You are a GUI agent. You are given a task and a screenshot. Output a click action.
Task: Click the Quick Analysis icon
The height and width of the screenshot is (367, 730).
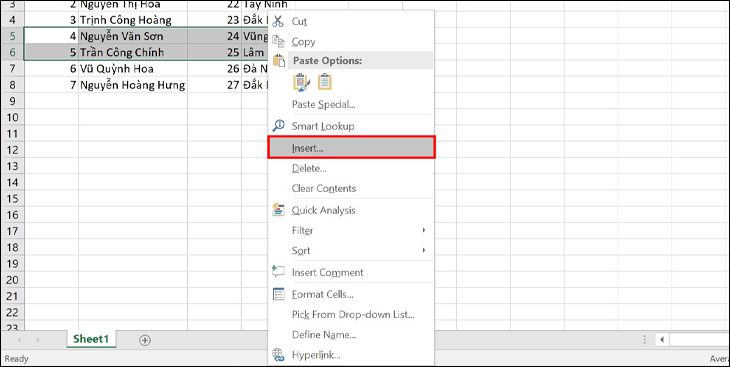point(278,210)
